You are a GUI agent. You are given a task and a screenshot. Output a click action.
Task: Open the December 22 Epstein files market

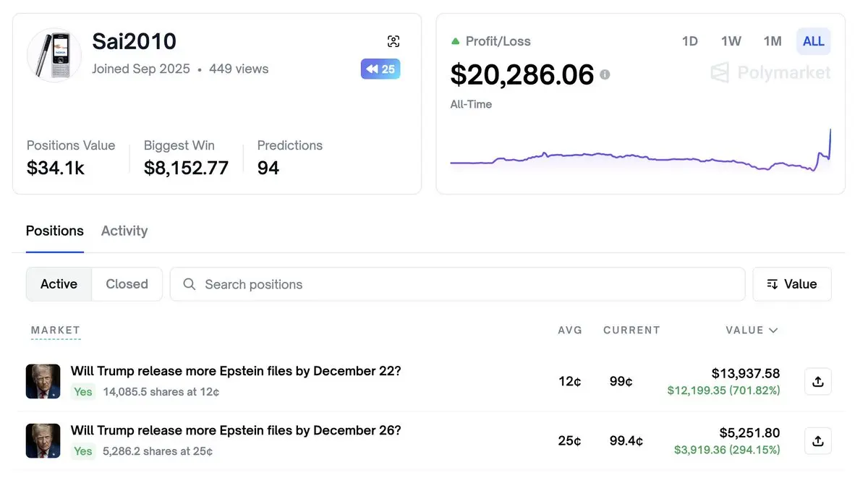point(236,371)
